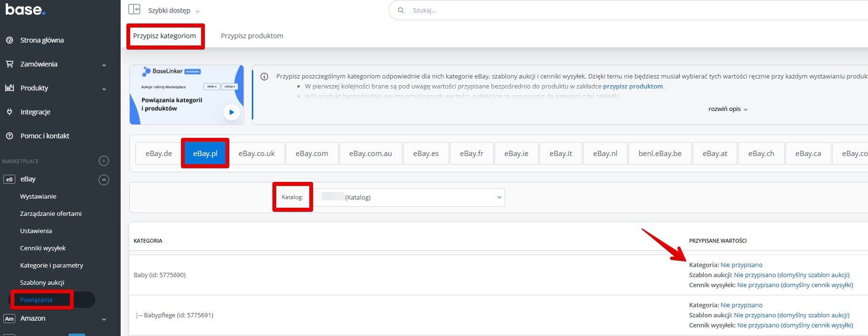Click Nie przypisano category link for Baby
Image resolution: width=868 pixels, height=336 pixels.
point(741,265)
